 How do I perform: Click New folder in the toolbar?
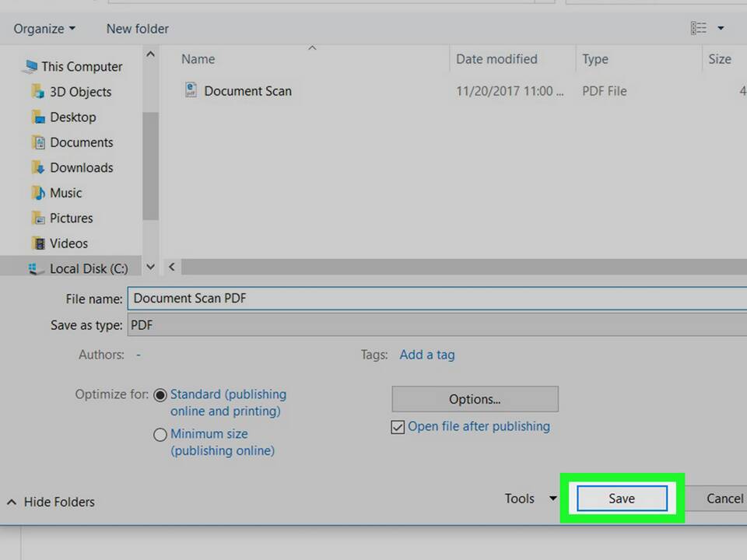pos(138,29)
